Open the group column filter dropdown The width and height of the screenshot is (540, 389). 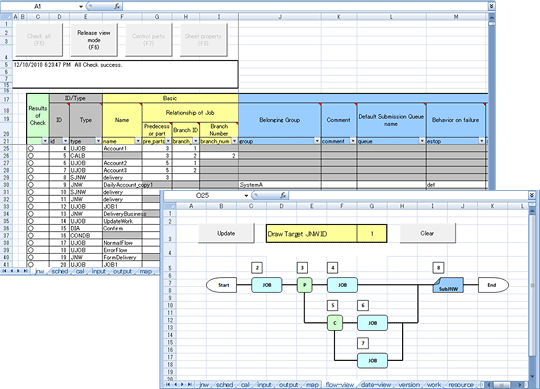tap(317, 141)
